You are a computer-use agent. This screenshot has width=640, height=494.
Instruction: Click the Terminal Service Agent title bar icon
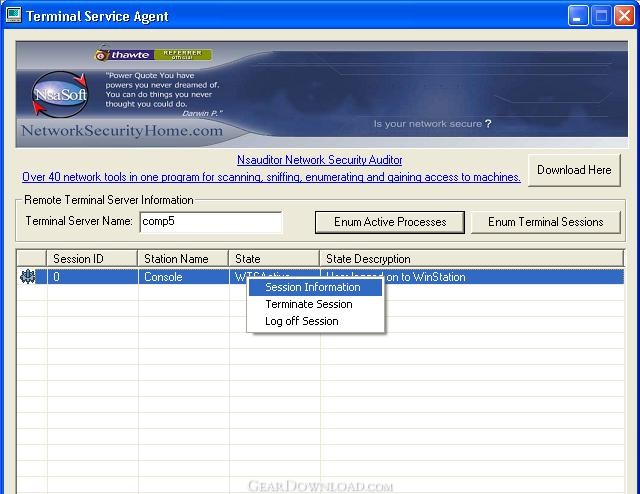(x=13, y=15)
